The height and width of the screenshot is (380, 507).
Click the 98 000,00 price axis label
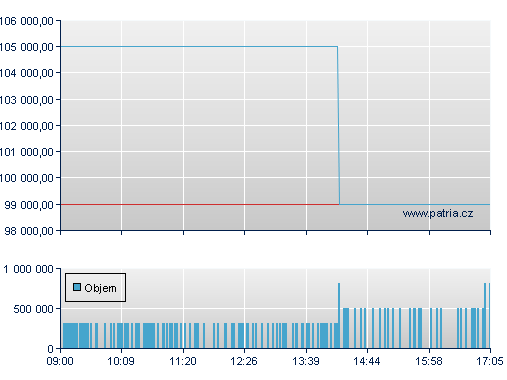click(x=29, y=231)
